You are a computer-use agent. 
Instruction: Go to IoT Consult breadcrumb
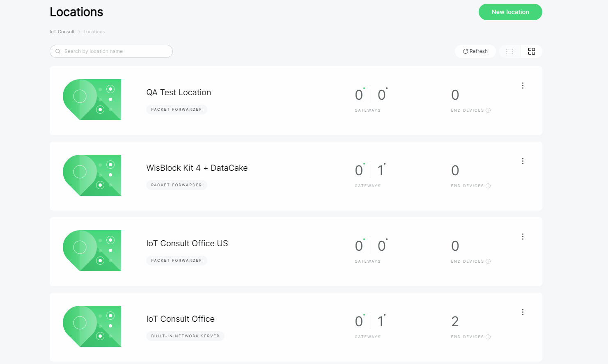[x=62, y=32]
